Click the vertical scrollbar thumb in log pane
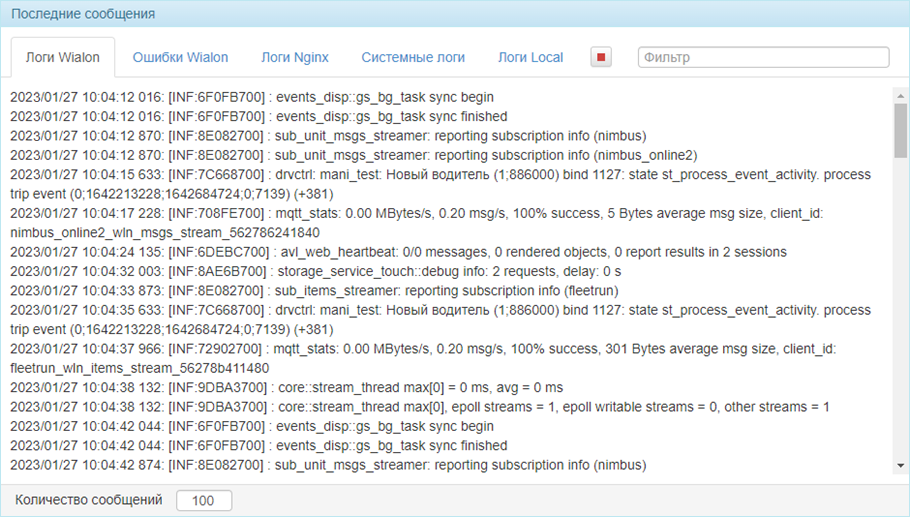The image size is (910, 517). [900, 131]
